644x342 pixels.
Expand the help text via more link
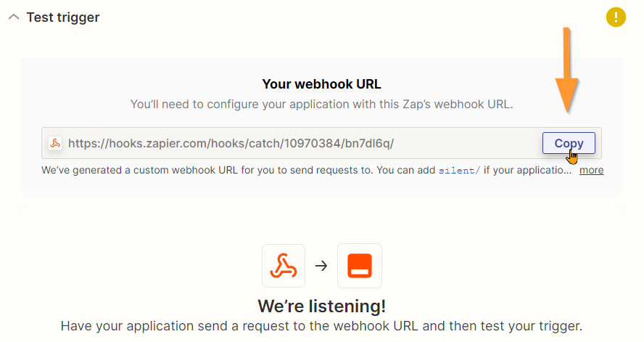[x=592, y=170]
